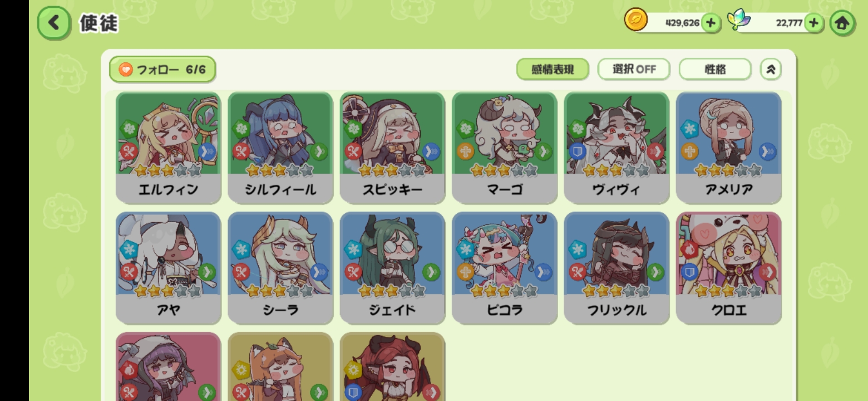Open the 性格 sort dropdown

tap(715, 70)
